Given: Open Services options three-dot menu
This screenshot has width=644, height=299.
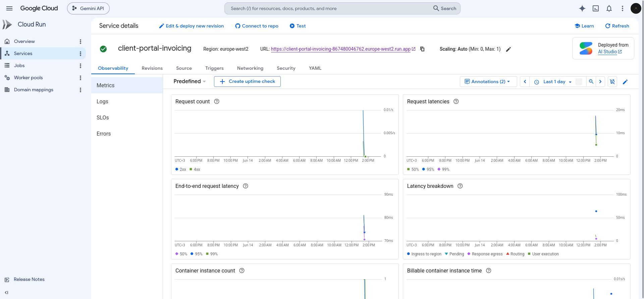Looking at the screenshot, I should click(80, 54).
